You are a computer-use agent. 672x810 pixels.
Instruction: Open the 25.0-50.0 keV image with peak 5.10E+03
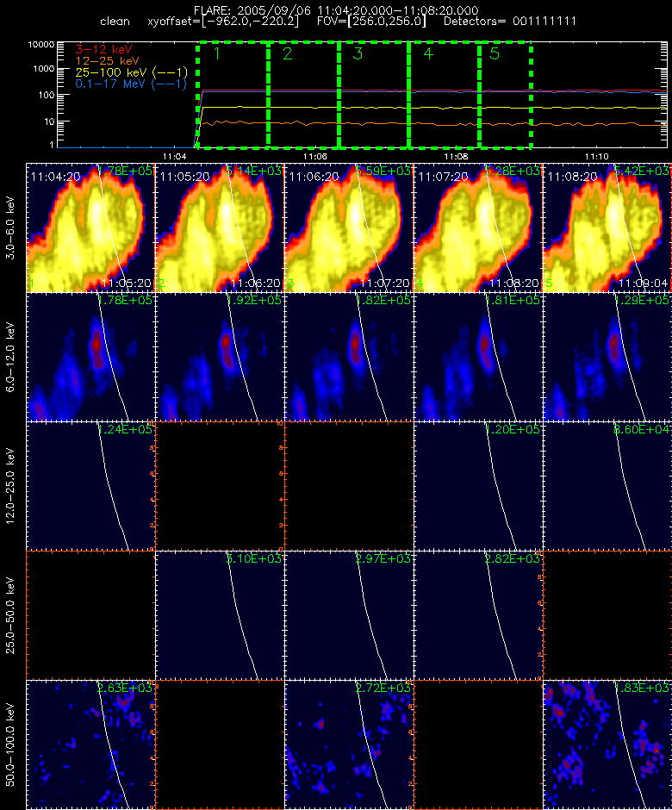tap(220, 615)
